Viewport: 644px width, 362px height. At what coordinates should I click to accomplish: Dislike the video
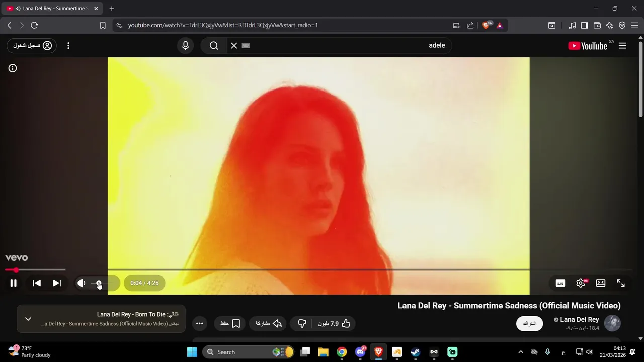click(302, 323)
